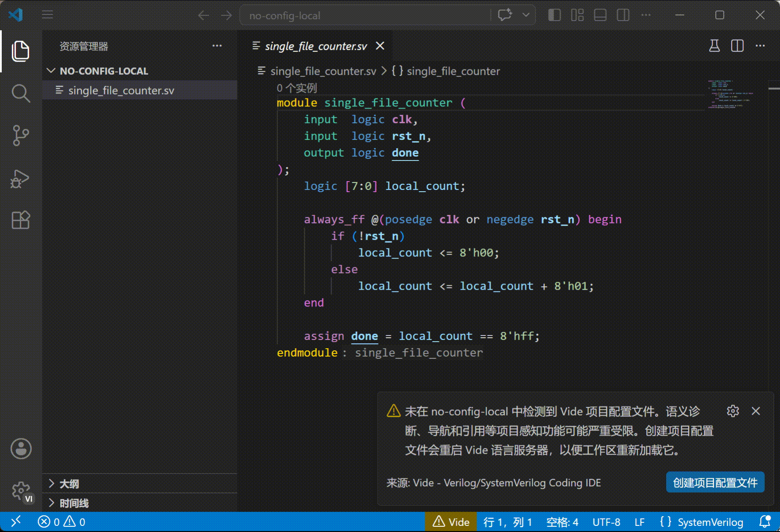
Task: Toggle the bottom panel layout
Action: [x=600, y=15]
